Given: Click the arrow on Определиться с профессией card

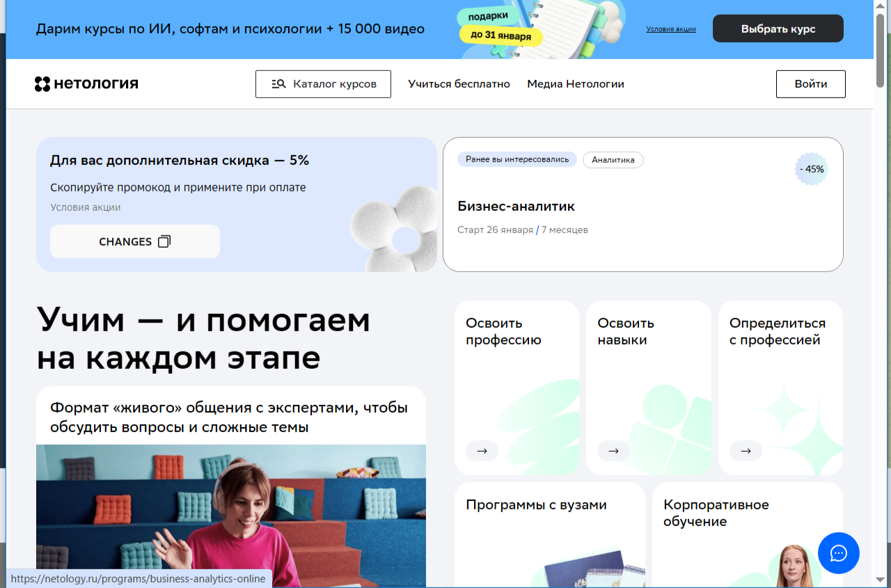Looking at the screenshot, I should pyautogui.click(x=746, y=451).
